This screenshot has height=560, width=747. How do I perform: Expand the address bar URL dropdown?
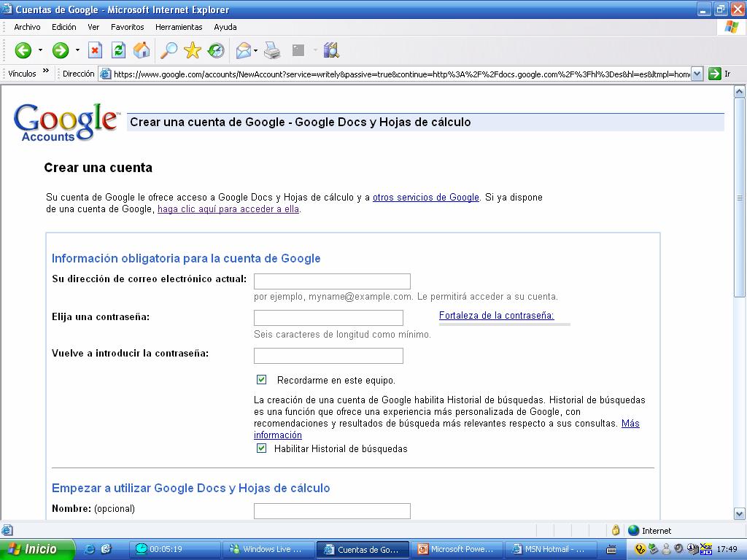click(x=697, y=74)
